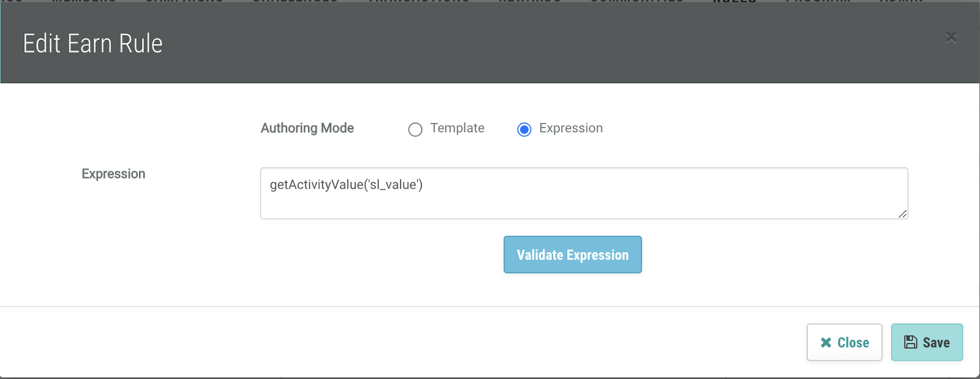This screenshot has width=980, height=379.
Task: Open the partially visible RULES navigation tab
Action: tap(734, 2)
